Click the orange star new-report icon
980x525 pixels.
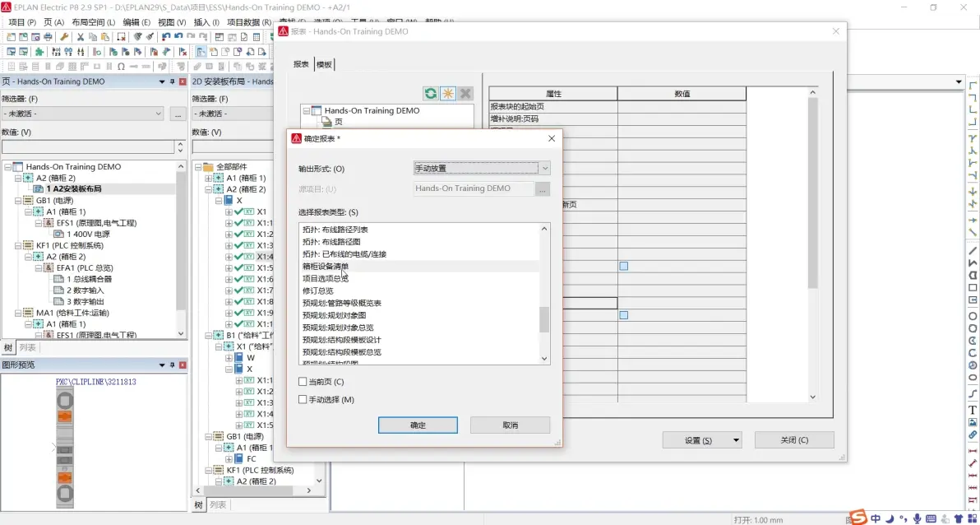(x=448, y=94)
